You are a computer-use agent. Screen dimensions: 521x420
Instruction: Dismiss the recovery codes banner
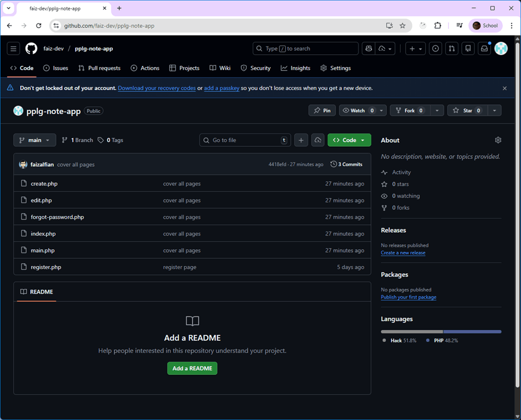pyautogui.click(x=504, y=88)
